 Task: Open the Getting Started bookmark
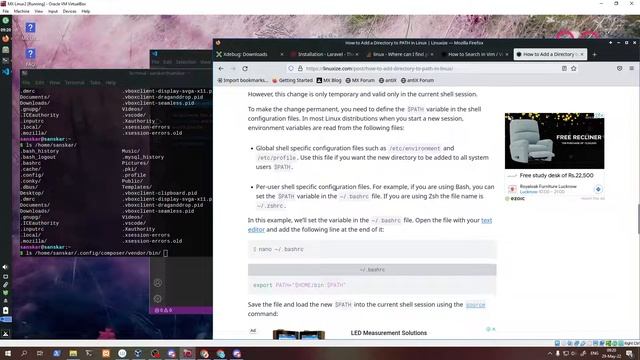tap(292, 80)
